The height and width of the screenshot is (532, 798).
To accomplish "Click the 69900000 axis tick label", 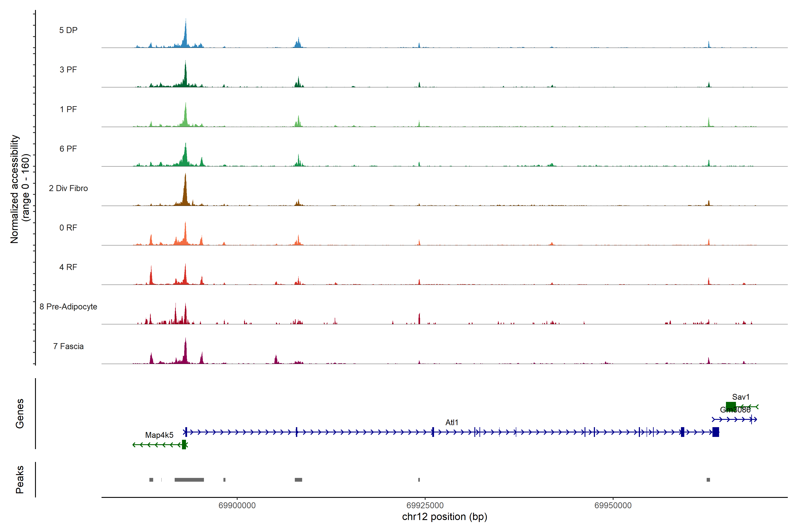I will pyautogui.click(x=237, y=506).
